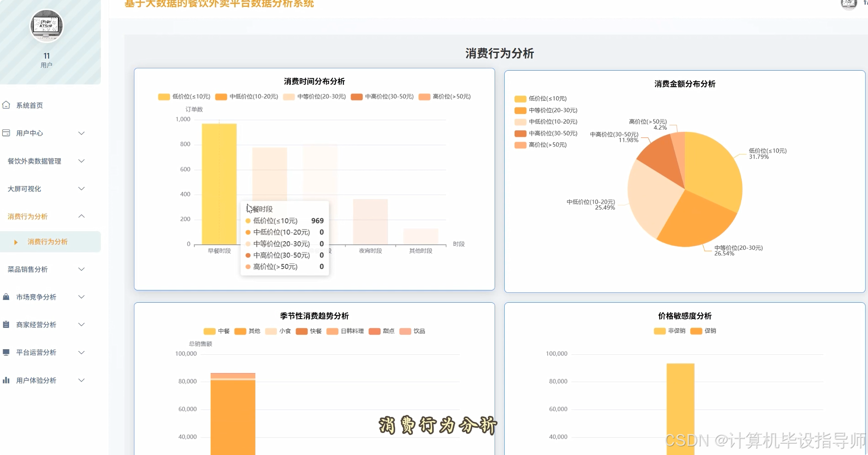Click the yellow bar in 价格敏感度分析
Screen dimensions: 868x455
pyautogui.click(x=680, y=409)
